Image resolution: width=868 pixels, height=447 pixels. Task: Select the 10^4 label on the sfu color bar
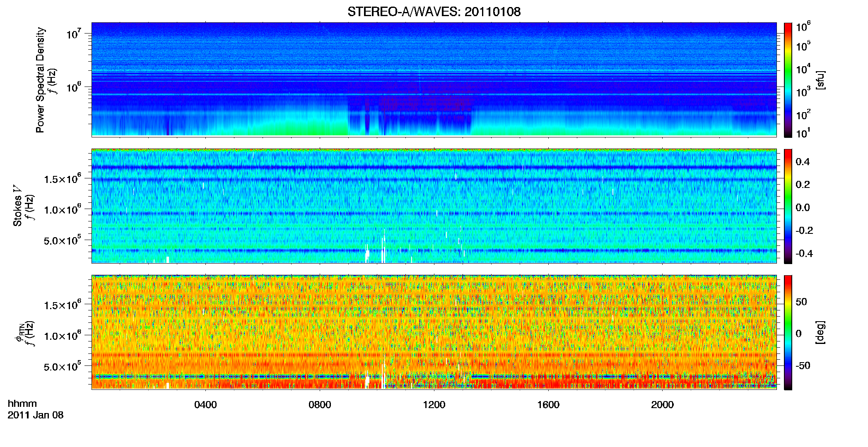pos(803,69)
